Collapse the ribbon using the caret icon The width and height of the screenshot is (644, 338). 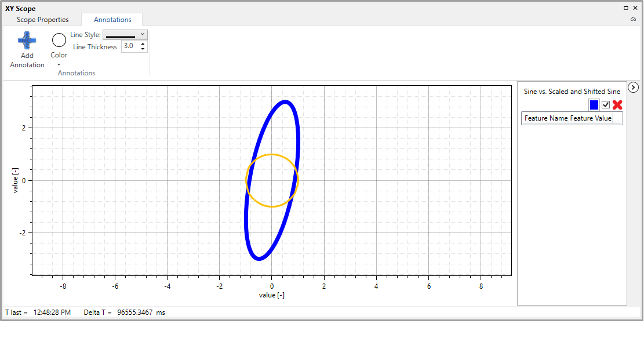633,19
